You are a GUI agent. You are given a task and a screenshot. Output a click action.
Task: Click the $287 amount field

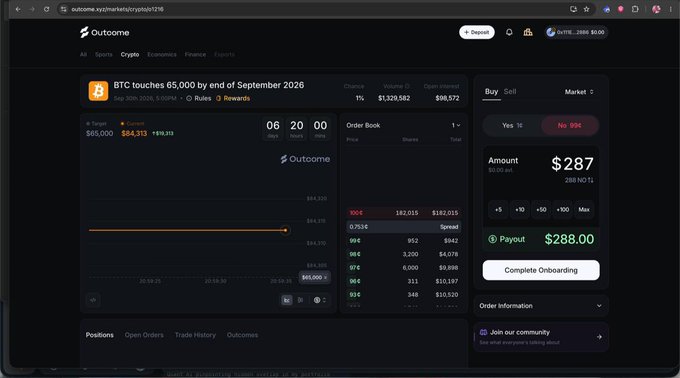coord(572,164)
